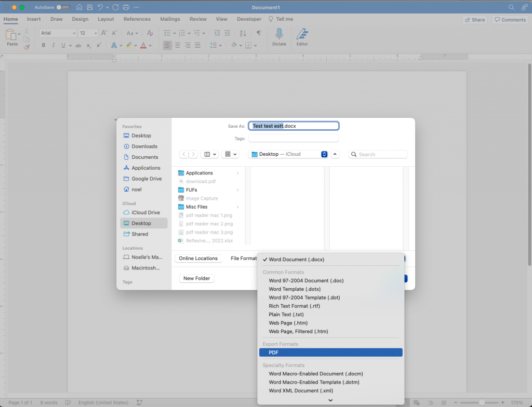Switch to the Insert ribbon tab
532x407 pixels.
click(34, 19)
